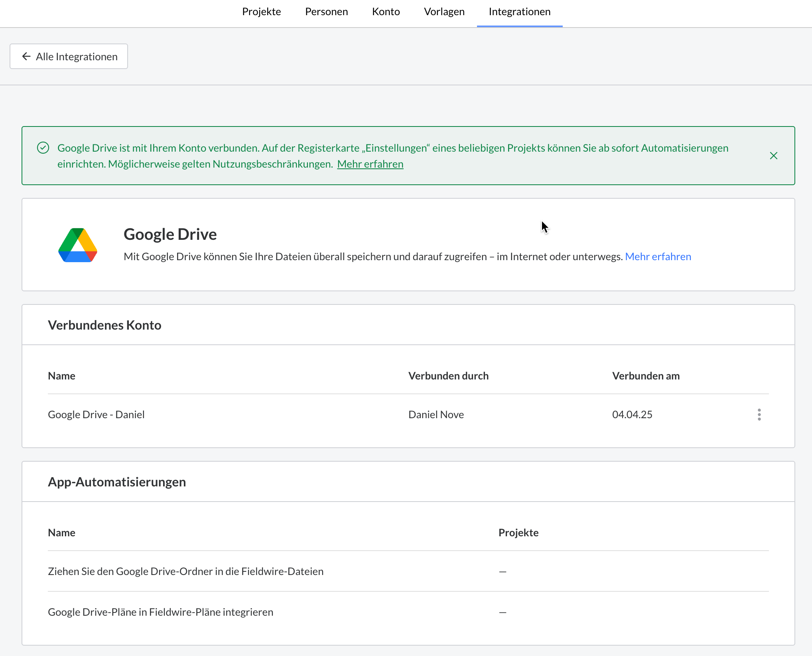This screenshot has width=812, height=656.
Task: Click the Verbunden am column header
Action: pos(646,376)
